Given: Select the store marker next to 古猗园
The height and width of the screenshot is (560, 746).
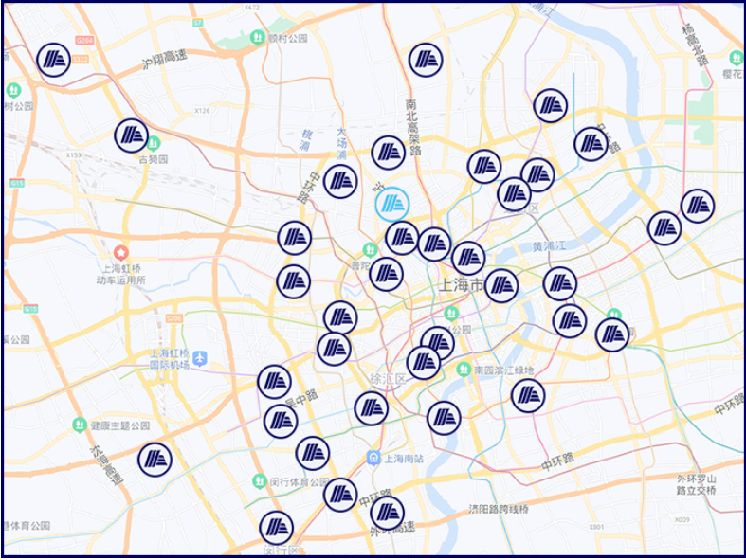Looking at the screenshot, I should tap(132, 135).
